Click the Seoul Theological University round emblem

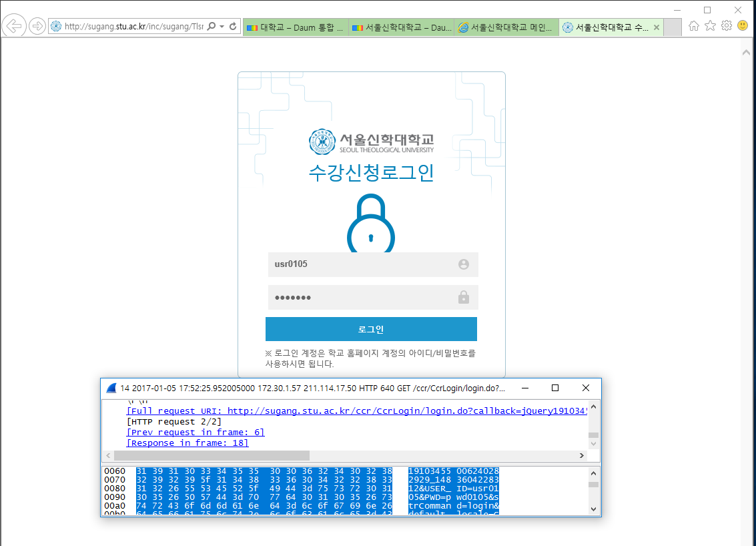(322, 142)
